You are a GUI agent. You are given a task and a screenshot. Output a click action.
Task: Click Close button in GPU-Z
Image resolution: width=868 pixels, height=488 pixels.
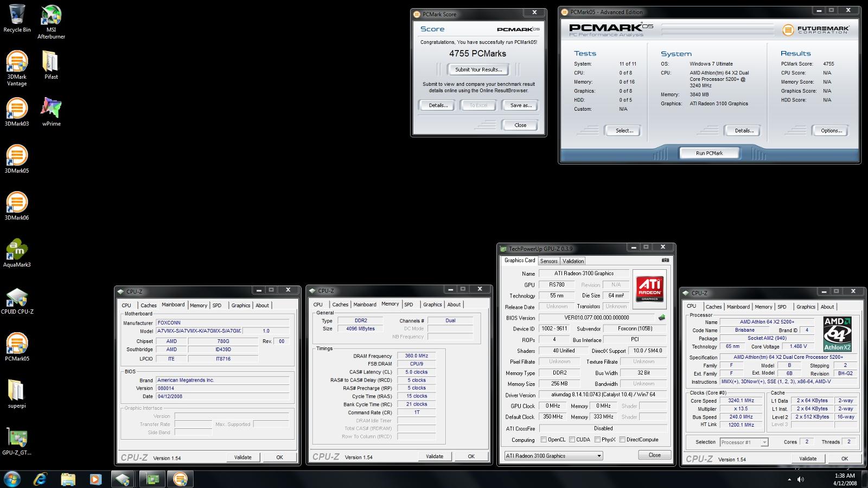655,455
